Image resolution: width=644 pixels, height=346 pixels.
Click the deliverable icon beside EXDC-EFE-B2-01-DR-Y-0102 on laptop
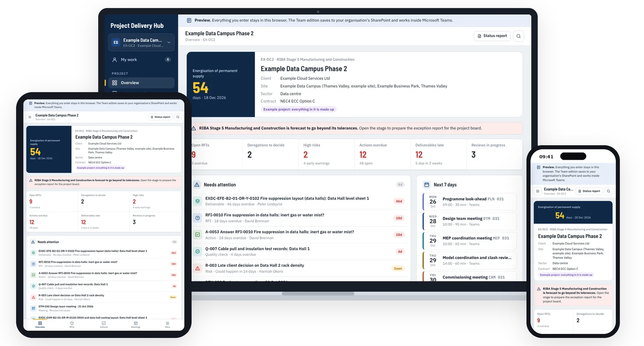(198, 201)
